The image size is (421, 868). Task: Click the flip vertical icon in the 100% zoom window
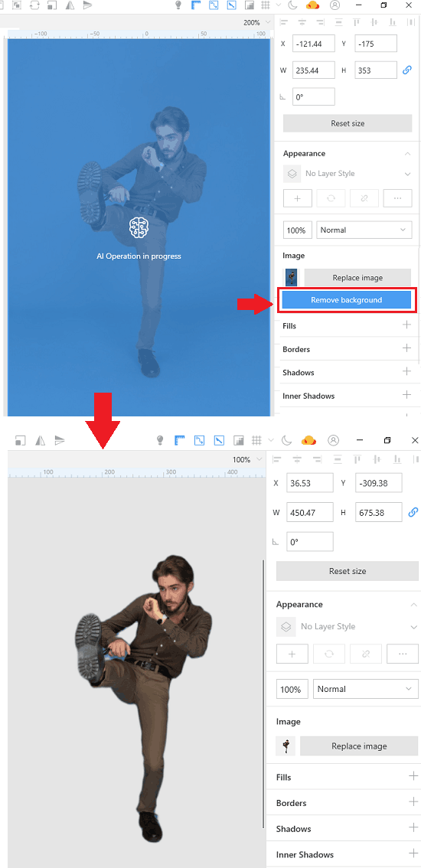click(59, 440)
